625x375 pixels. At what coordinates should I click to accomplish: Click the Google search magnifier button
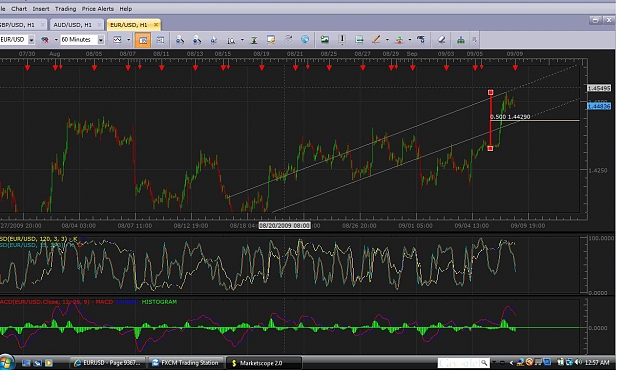[484, 363]
